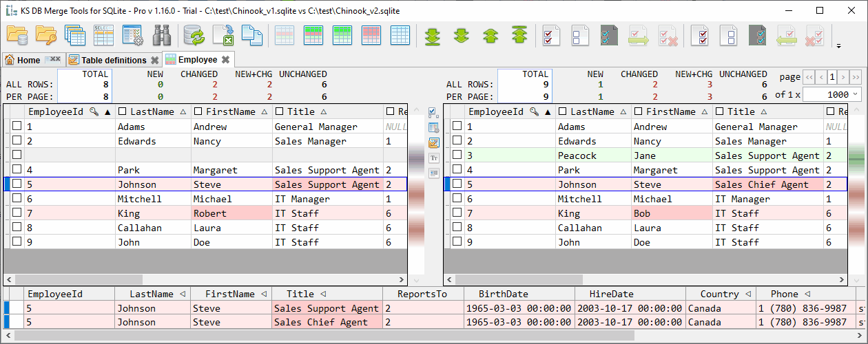Viewport: 868px width, 344px height.
Task: Click right grid horizontal scrollbar left arrow
Action: coord(450,280)
